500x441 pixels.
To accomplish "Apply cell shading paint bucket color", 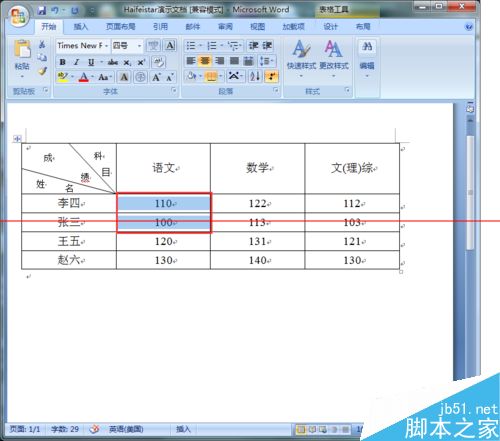I will [x=192, y=77].
